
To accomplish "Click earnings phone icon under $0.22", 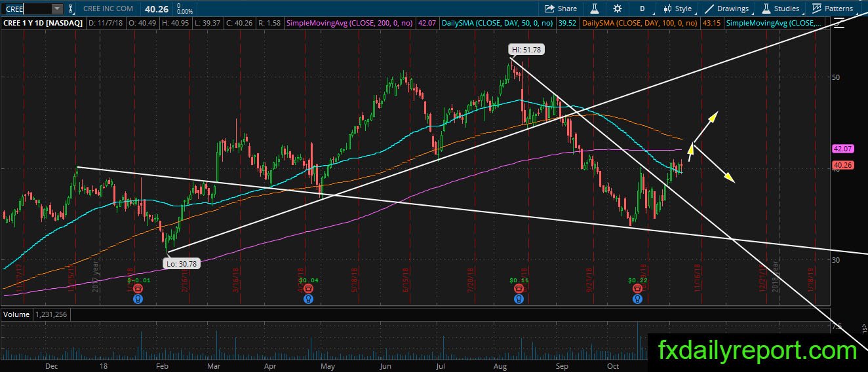I will [637, 288].
